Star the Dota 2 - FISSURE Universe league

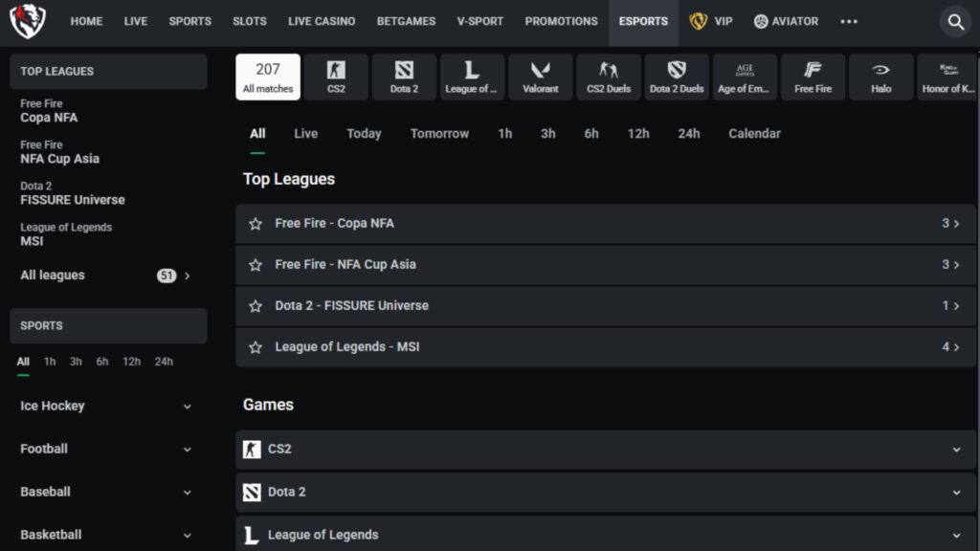point(255,305)
